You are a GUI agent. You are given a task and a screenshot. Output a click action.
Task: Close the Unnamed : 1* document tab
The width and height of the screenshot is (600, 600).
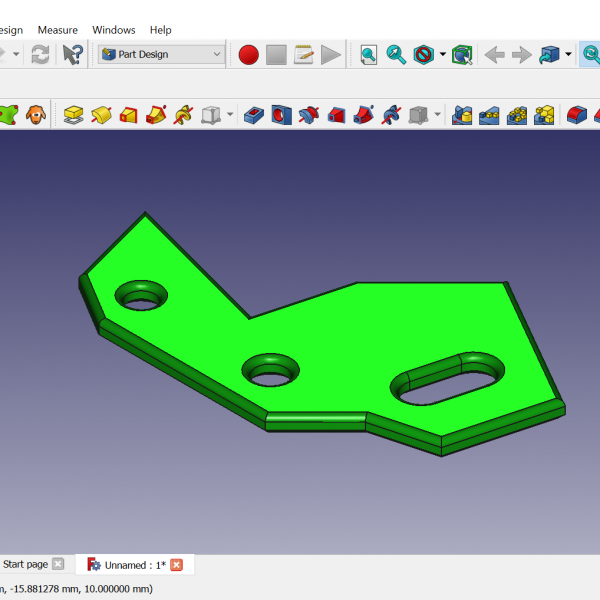click(x=177, y=565)
